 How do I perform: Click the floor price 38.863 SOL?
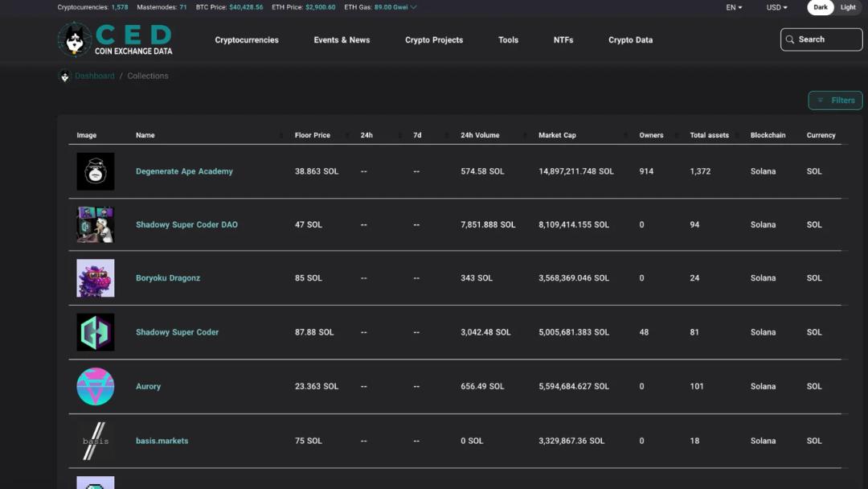click(317, 171)
